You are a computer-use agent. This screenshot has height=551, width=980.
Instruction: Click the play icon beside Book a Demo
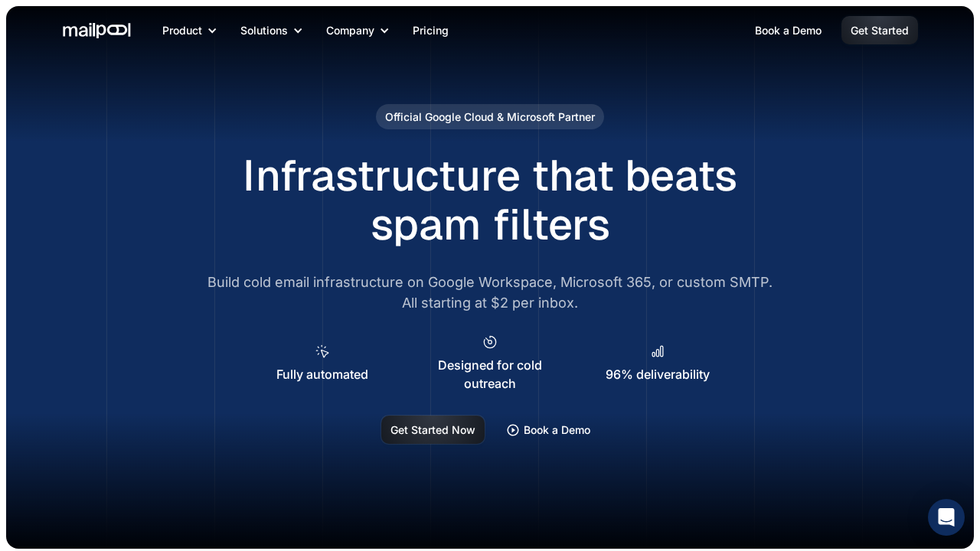click(x=513, y=430)
